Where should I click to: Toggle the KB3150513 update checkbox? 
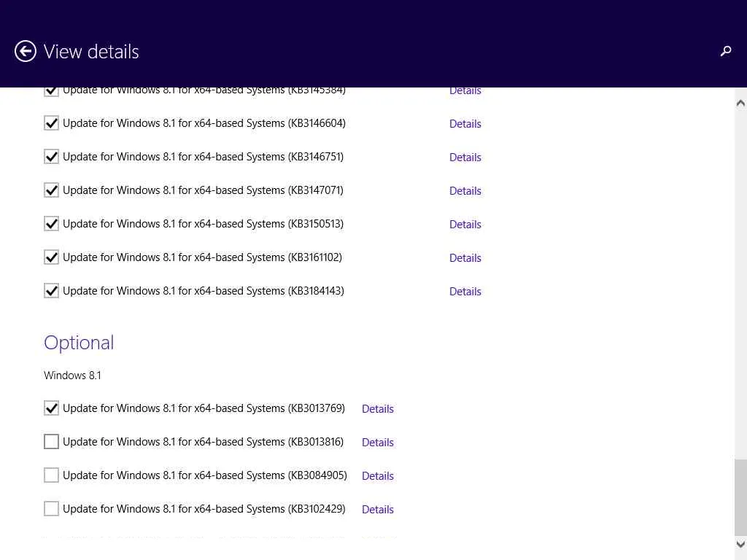point(51,224)
